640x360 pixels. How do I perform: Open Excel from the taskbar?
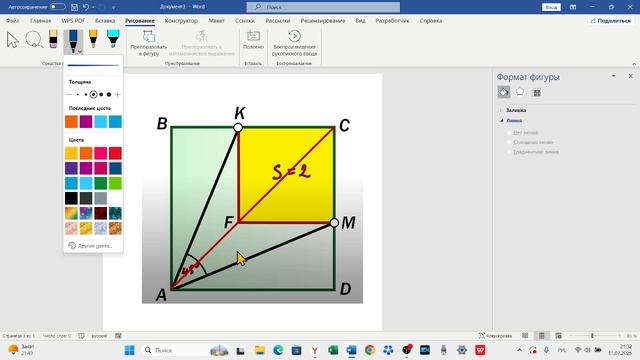point(333,350)
